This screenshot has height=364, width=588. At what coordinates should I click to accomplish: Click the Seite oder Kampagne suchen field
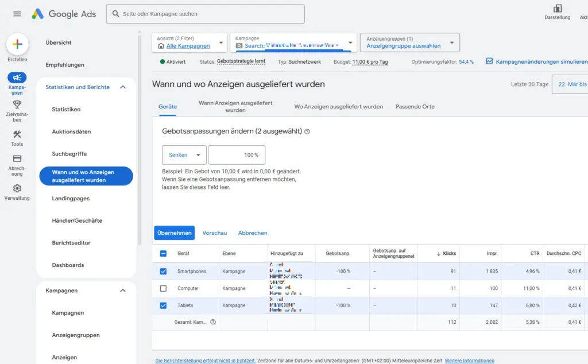tap(206, 14)
